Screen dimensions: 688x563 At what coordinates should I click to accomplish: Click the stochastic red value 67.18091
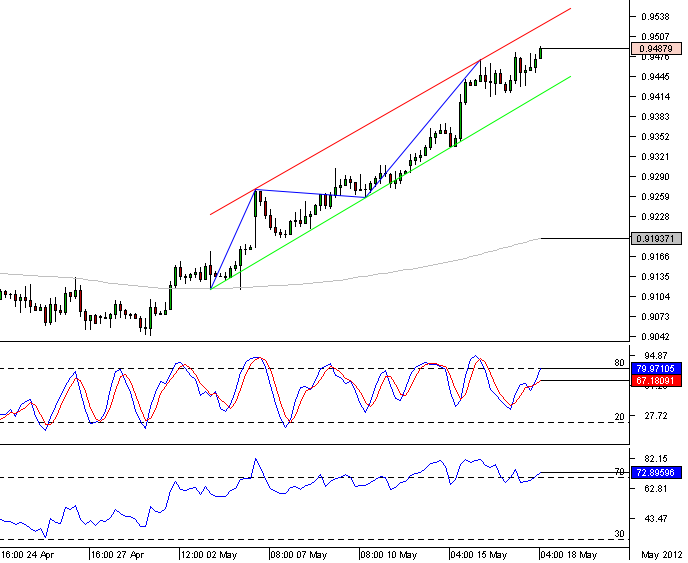(x=656, y=380)
